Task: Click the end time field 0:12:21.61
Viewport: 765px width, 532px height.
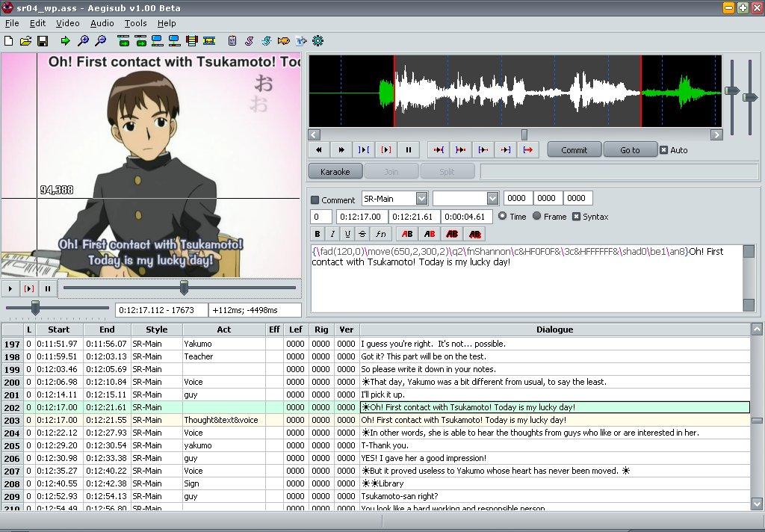Action: [414, 217]
